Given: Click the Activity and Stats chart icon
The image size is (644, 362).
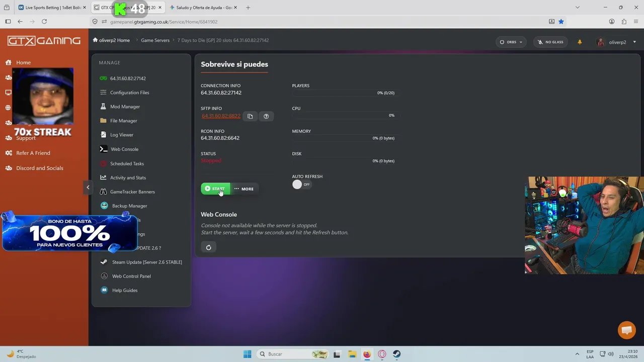Looking at the screenshot, I should point(103,177).
